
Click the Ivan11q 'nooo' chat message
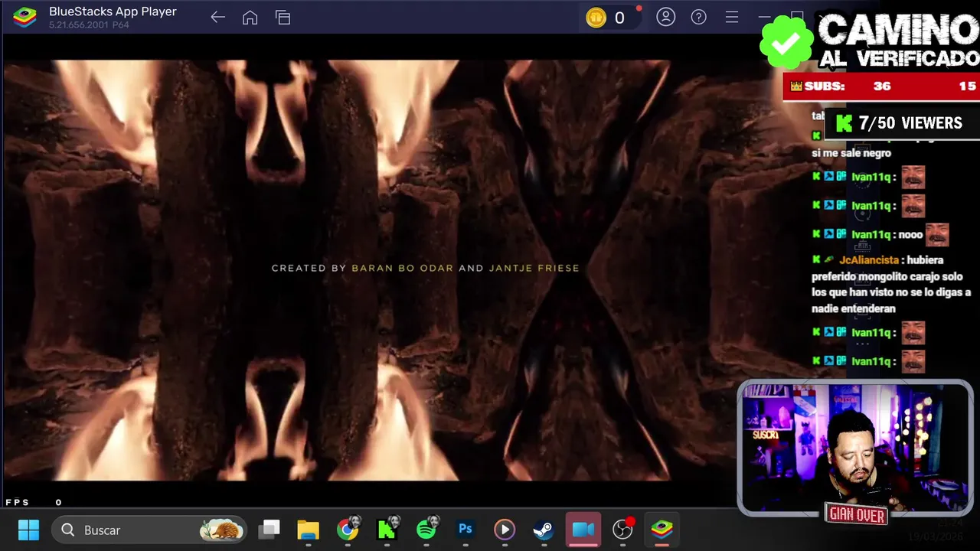(880, 235)
